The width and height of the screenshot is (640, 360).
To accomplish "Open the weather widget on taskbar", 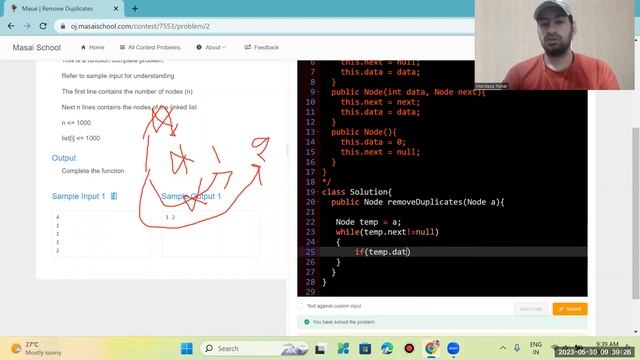I will (x=36, y=349).
